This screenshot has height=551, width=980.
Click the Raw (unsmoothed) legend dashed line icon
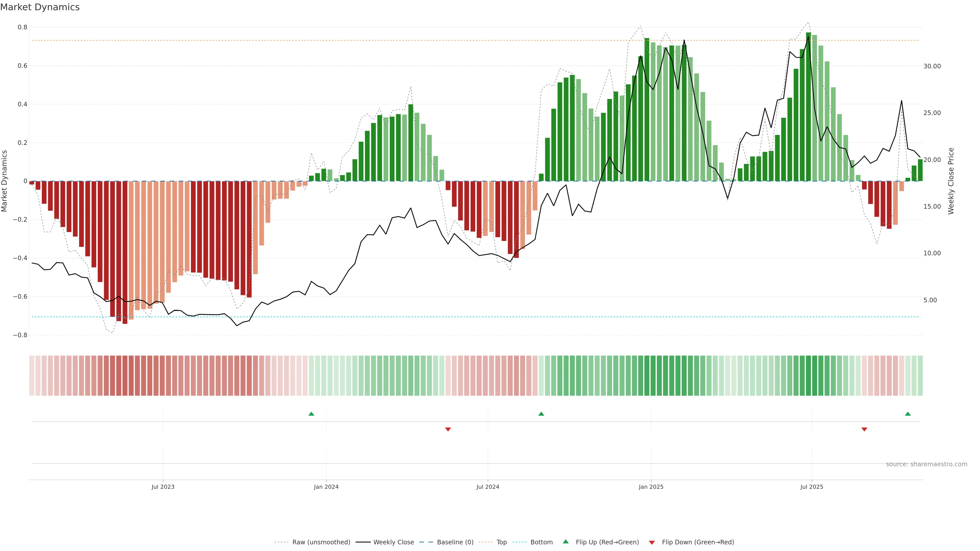[x=281, y=542]
